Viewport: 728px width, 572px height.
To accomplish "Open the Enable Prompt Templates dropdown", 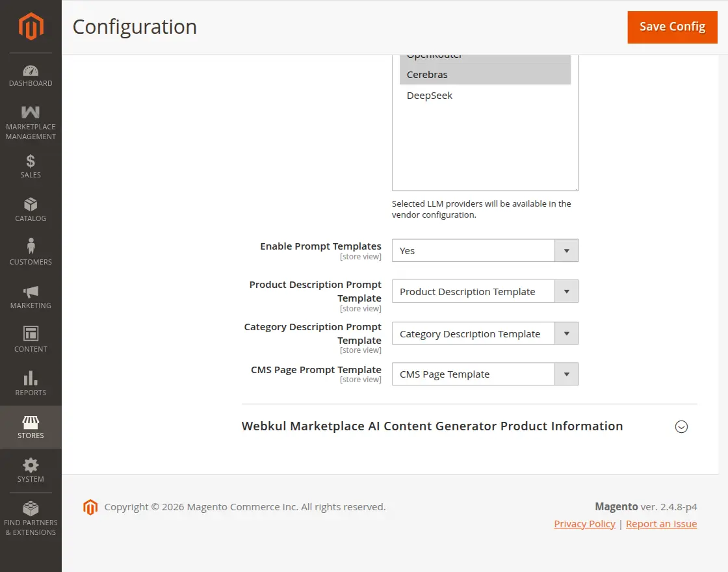I will [x=485, y=251].
